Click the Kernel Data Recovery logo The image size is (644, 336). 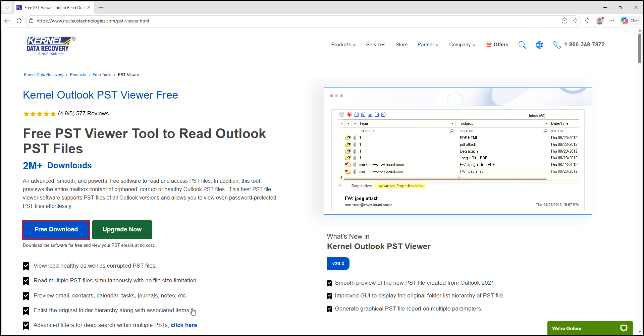click(x=51, y=46)
